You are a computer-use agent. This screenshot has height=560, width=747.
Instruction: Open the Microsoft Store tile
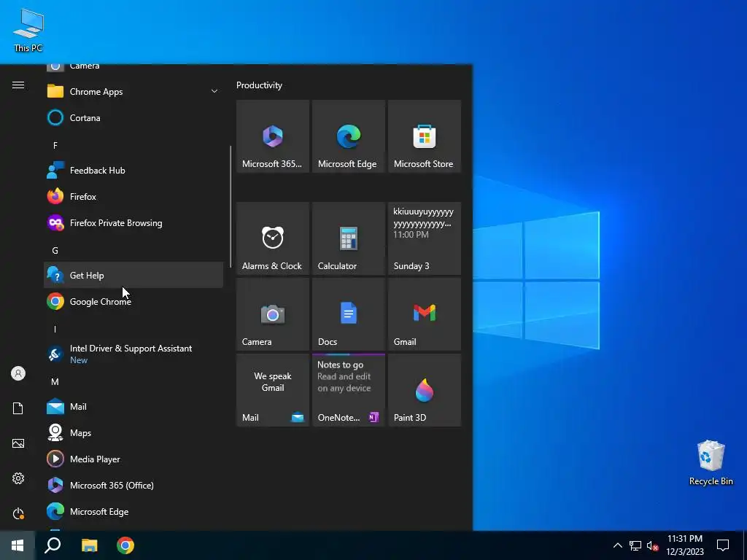click(425, 136)
